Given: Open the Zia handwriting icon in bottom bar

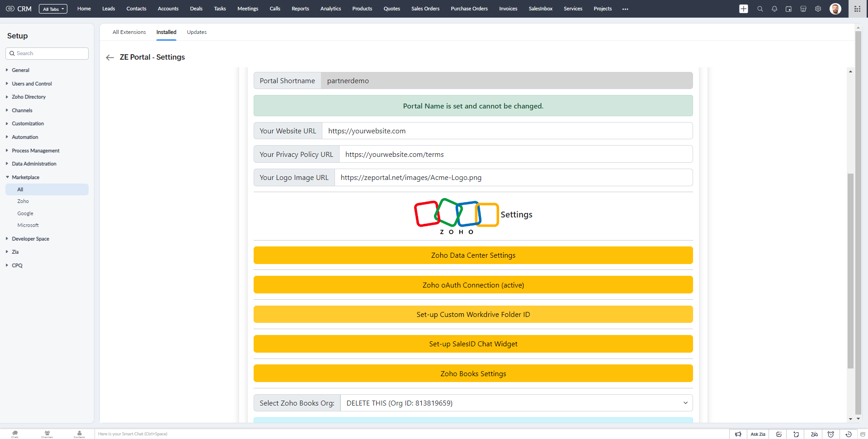Looking at the screenshot, I should (x=814, y=434).
